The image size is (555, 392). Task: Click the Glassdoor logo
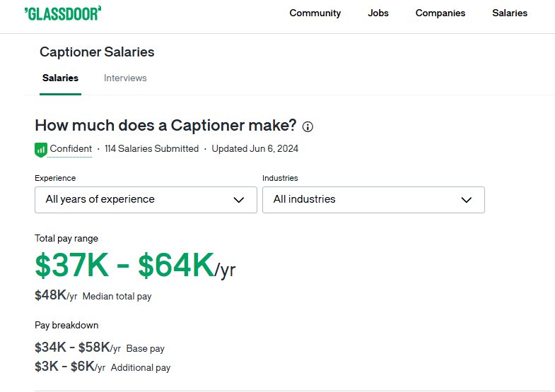pyautogui.click(x=63, y=13)
